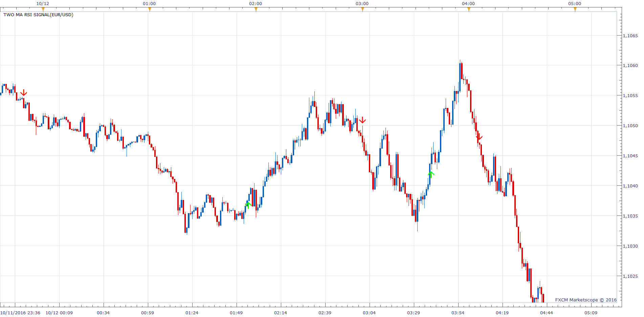
Task: Click the 03:54 time axis label
Action: pyautogui.click(x=458, y=313)
